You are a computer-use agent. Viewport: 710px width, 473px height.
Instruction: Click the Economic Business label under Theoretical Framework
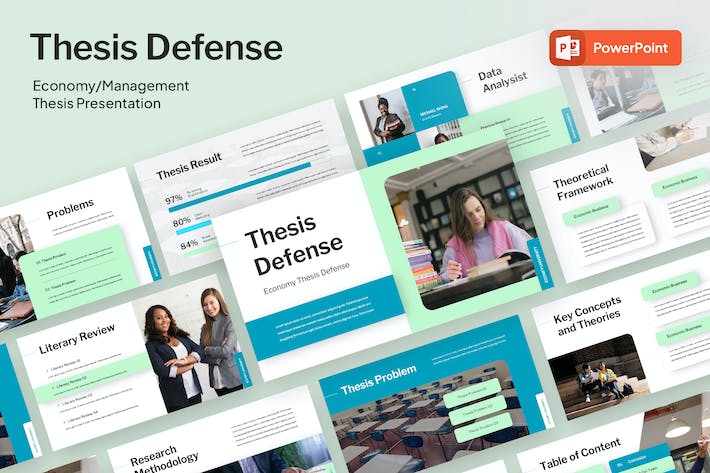pyautogui.click(x=591, y=211)
